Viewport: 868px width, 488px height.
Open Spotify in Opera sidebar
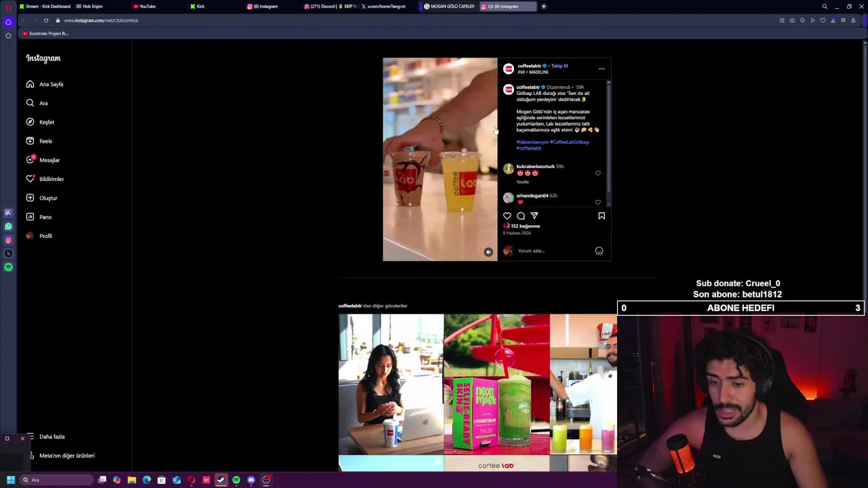pos(8,267)
